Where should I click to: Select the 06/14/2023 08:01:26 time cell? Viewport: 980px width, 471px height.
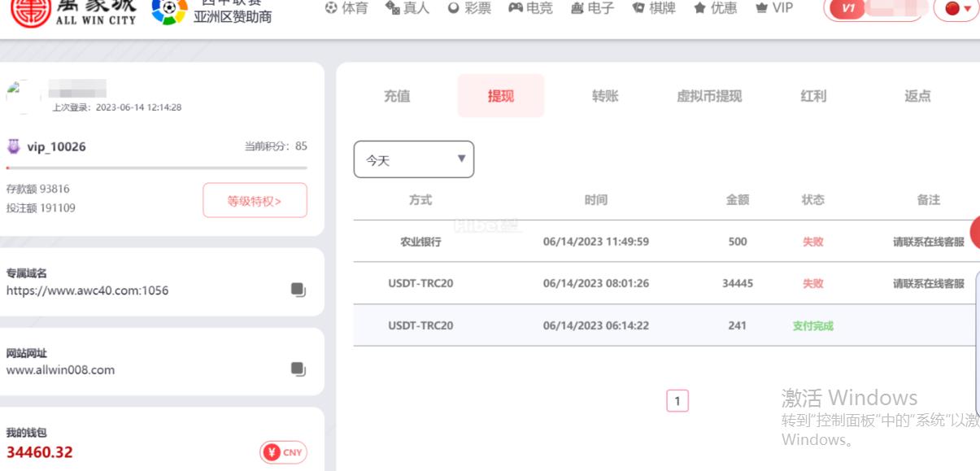596,284
